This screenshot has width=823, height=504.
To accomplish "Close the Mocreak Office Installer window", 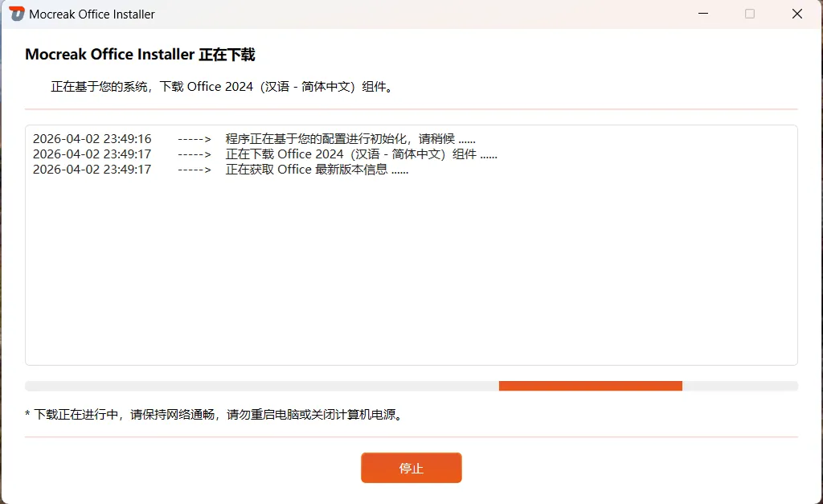I will pos(796,14).
